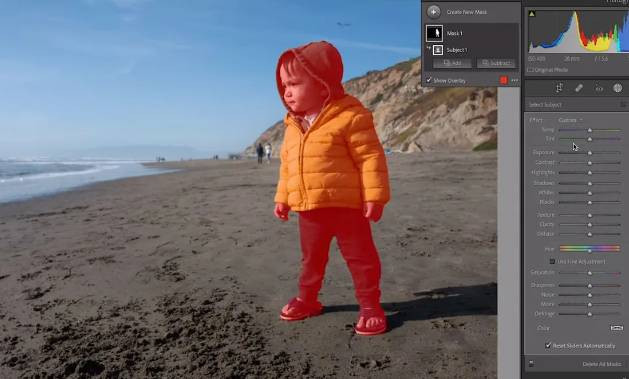Open the overlay options three-dot menu
Viewport: 629px width, 379px height.
point(515,80)
